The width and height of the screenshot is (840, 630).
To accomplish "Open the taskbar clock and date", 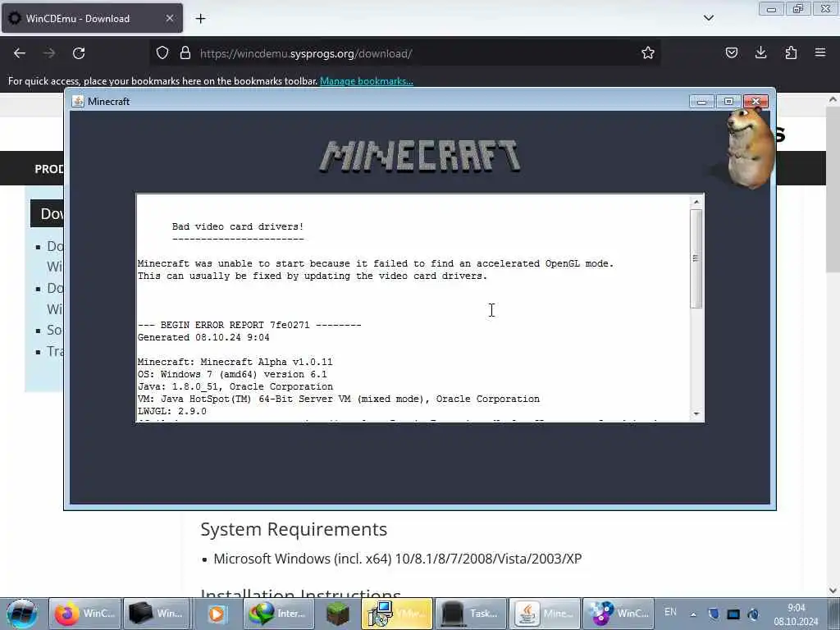I will 796,614.
